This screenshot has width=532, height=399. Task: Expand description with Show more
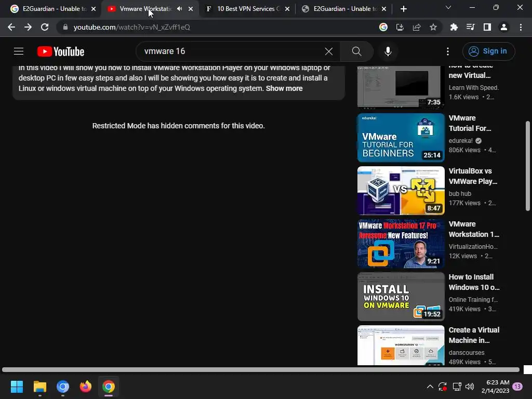tap(284, 88)
